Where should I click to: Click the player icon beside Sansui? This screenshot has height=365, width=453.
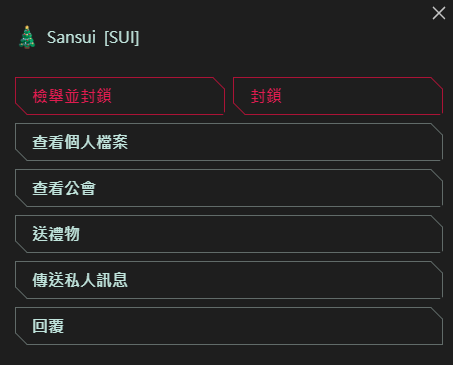coord(27,37)
